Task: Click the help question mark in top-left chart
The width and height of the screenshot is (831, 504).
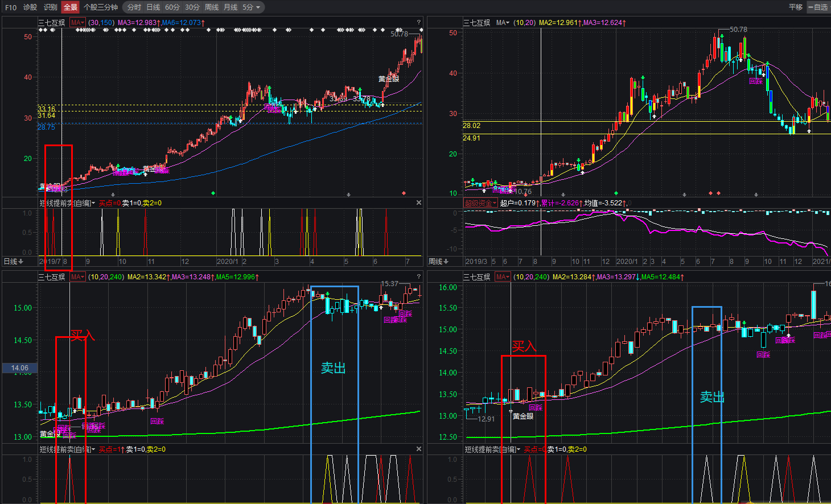Action: (x=419, y=23)
